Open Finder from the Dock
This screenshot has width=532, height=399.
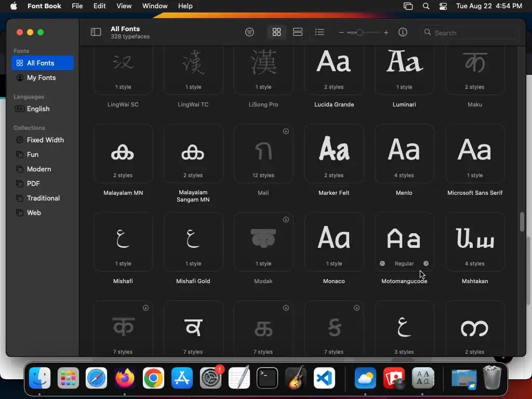click(x=39, y=378)
